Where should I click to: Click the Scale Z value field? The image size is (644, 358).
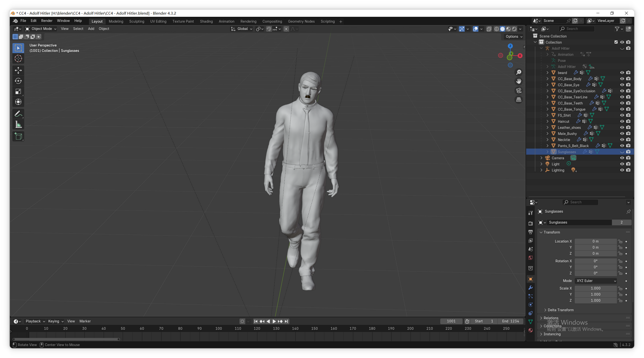coord(595,301)
